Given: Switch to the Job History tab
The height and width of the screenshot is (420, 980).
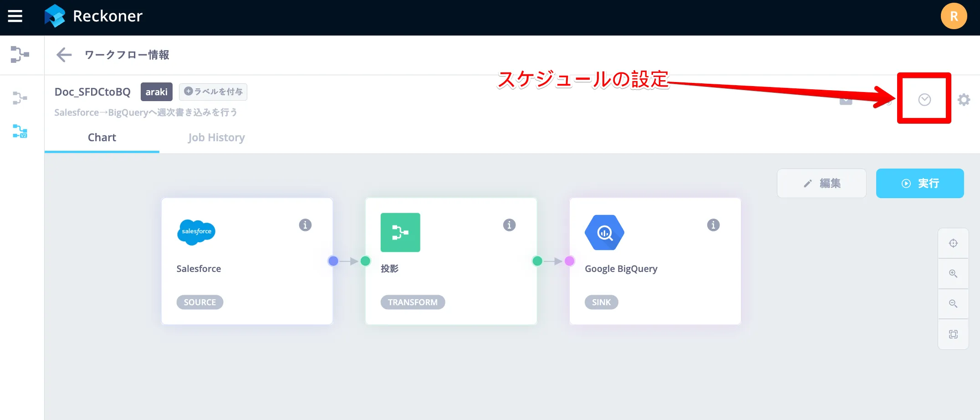Looking at the screenshot, I should pyautogui.click(x=216, y=138).
